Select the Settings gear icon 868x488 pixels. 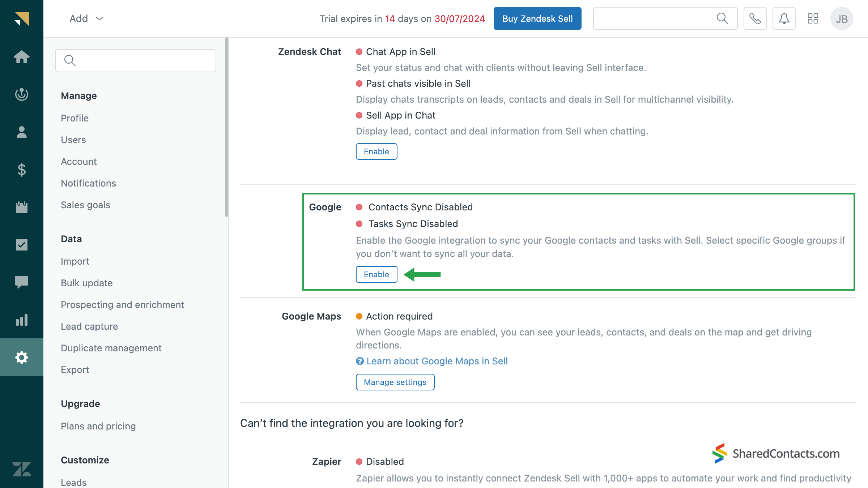point(22,357)
